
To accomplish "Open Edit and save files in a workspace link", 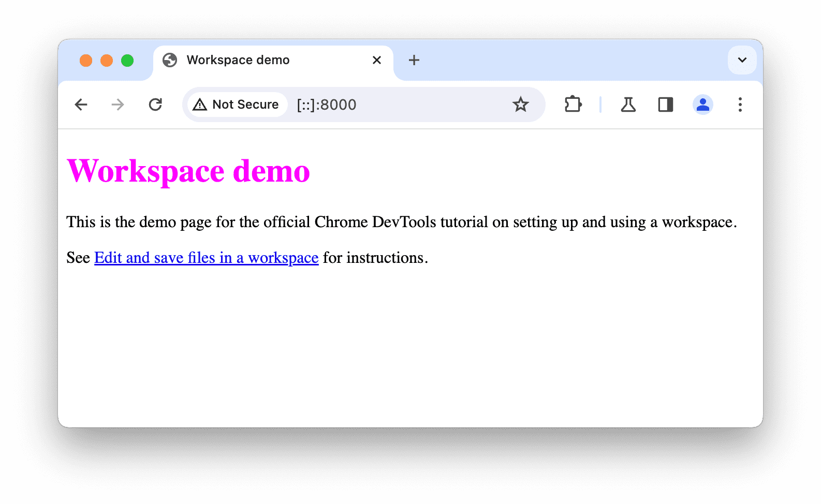I will coord(206,258).
